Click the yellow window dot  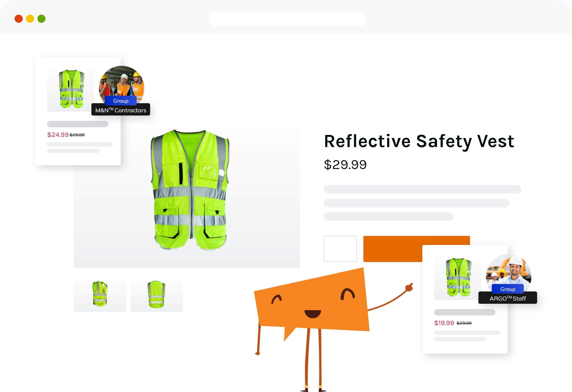(30, 19)
